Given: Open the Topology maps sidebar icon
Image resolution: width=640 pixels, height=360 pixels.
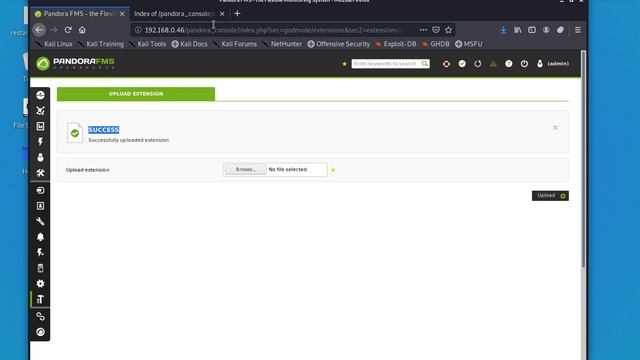Looking at the screenshot, I should click(x=40, y=111).
